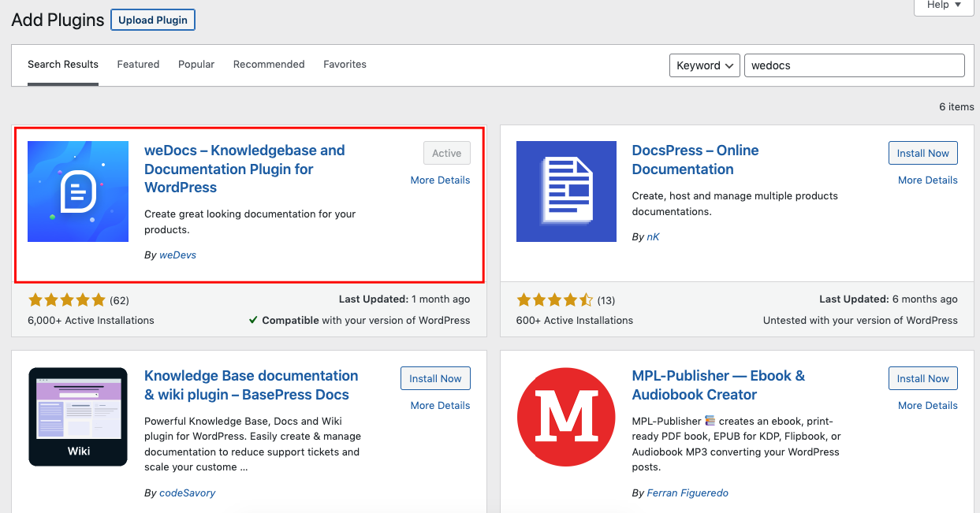Screen dimensions: 980x513
Task: Install the MPL-Publisher plugin
Action: 923,379
